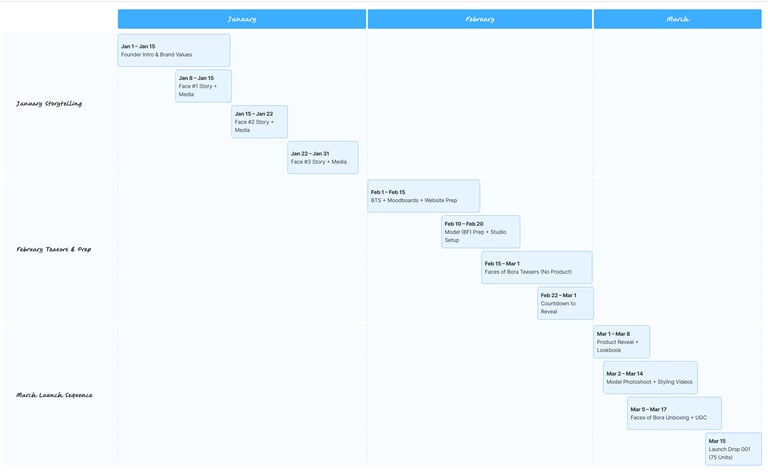The image size is (768, 472).
Task: Open the Product Reveal + Lookbook card
Action: [622, 342]
